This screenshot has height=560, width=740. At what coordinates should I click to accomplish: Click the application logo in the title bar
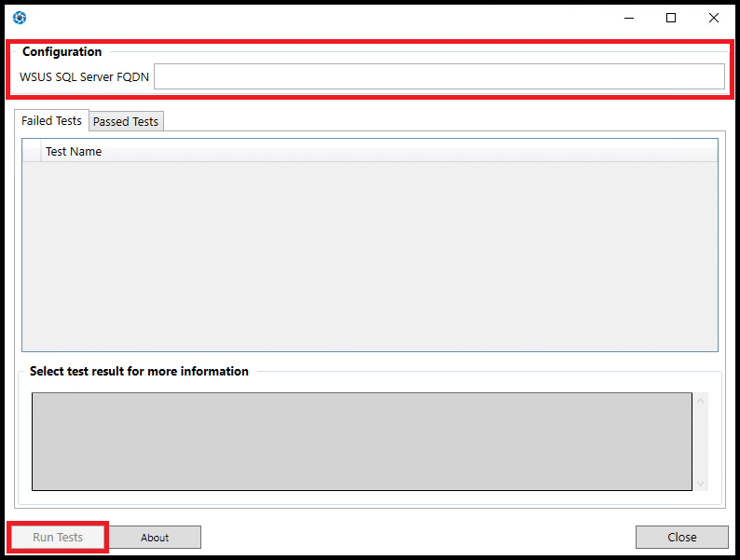click(20, 18)
